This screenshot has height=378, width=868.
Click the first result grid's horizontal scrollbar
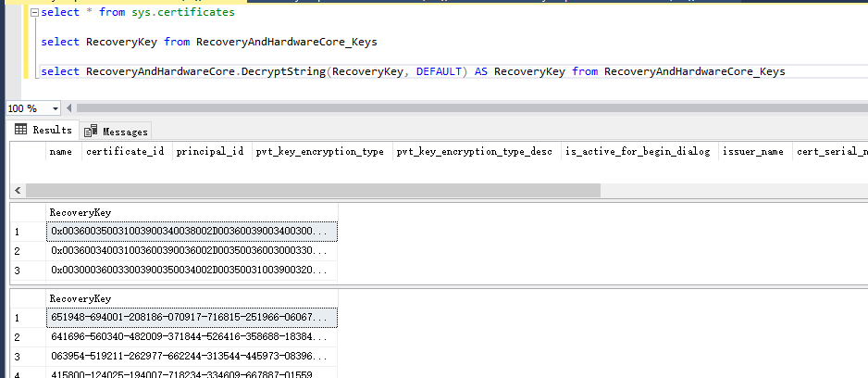click(313, 191)
